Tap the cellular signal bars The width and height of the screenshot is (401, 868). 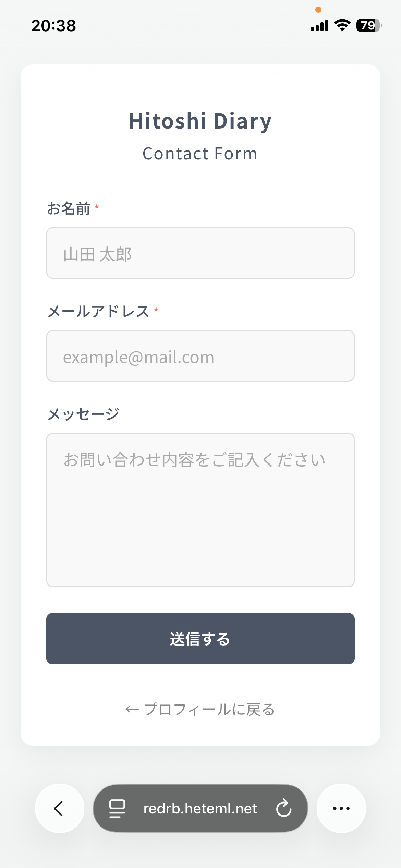click(x=319, y=25)
